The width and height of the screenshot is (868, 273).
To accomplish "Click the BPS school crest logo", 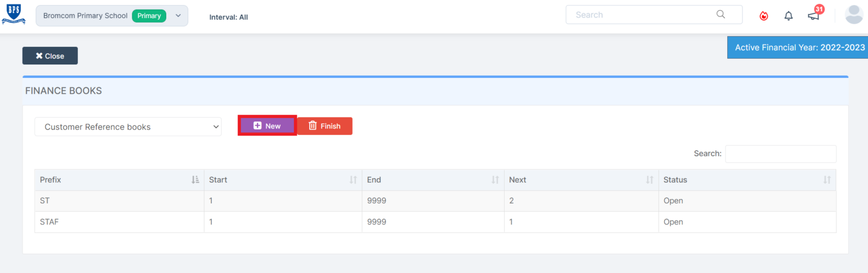I will tap(14, 15).
